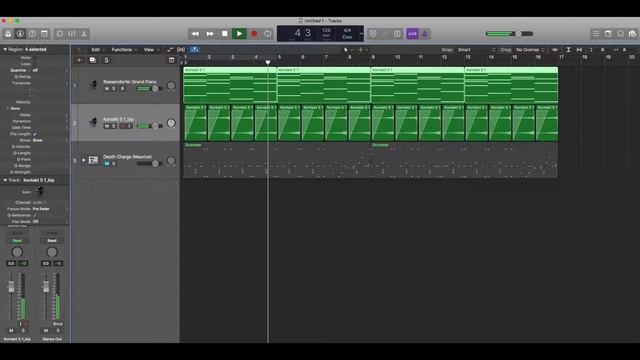Click the Bnce button on Stereo Out

pos(58,324)
